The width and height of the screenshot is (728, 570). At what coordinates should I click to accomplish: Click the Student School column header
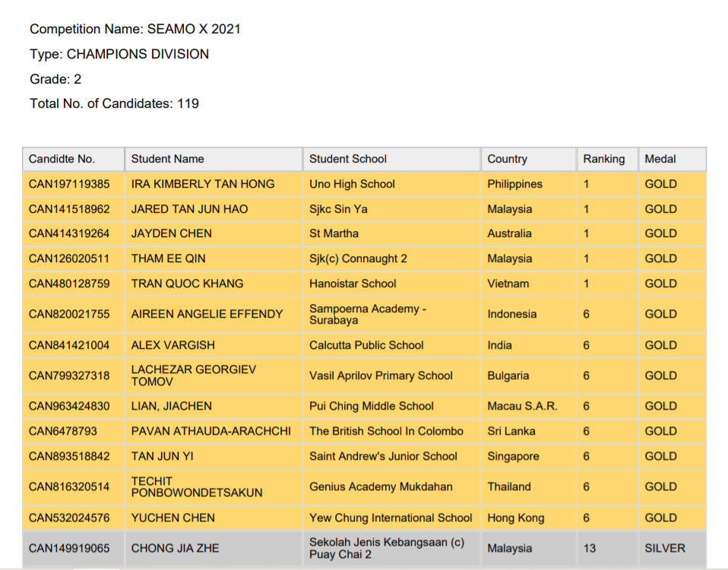point(348,159)
